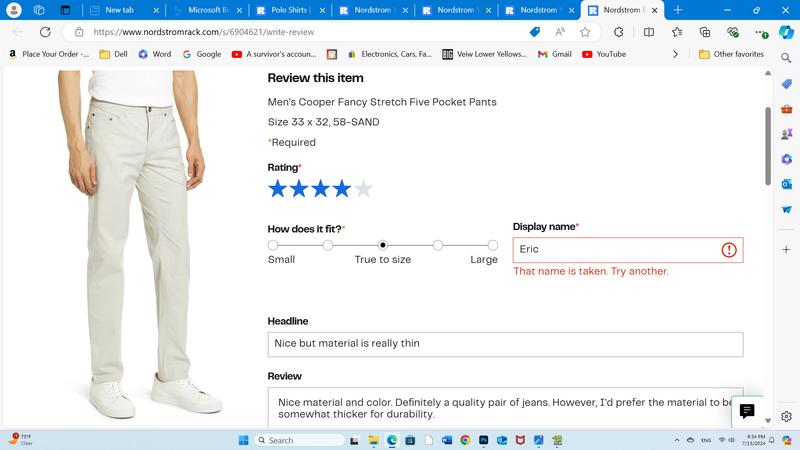
Task: Reload the page with the refresh icon
Action: click(x=45, y=32)
